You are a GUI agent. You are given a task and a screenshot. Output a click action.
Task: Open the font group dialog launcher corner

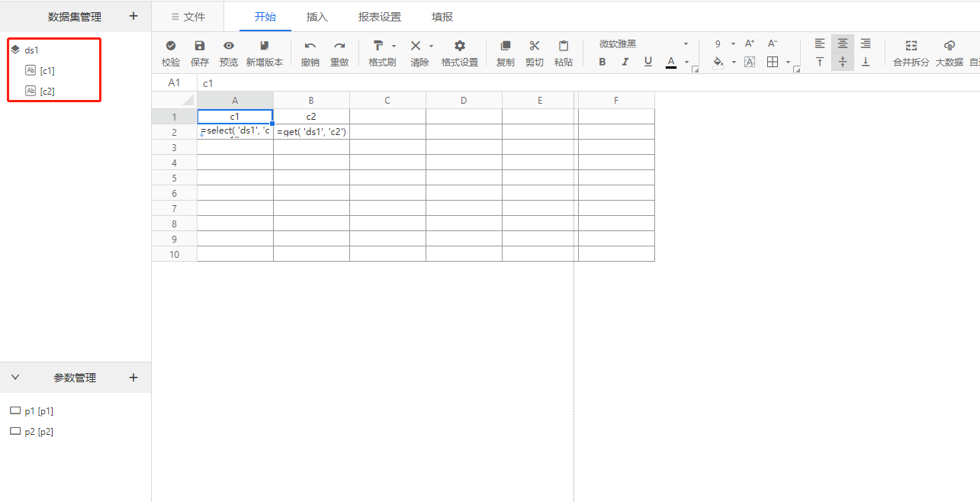coord(695,69)
